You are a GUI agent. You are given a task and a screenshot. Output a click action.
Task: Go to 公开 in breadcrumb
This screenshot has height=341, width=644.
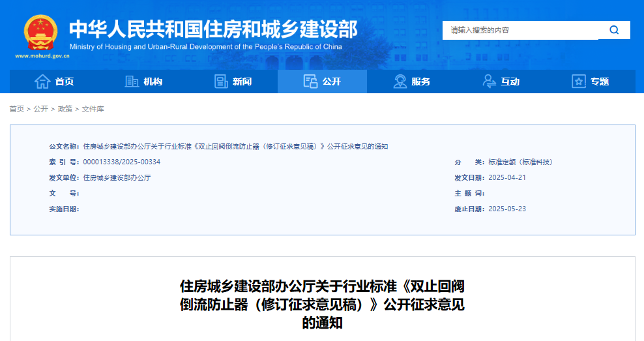click(41, 109)
